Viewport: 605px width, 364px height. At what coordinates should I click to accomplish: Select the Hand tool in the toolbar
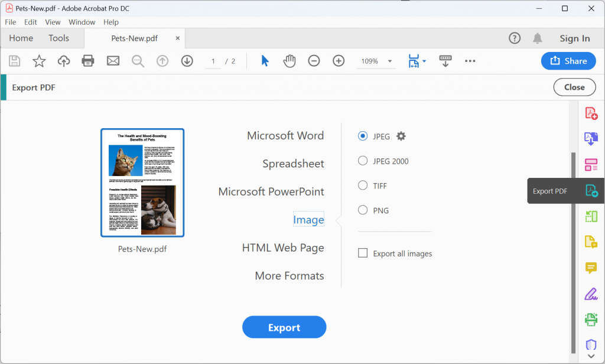pyautogui.click(x=290, y=61)
